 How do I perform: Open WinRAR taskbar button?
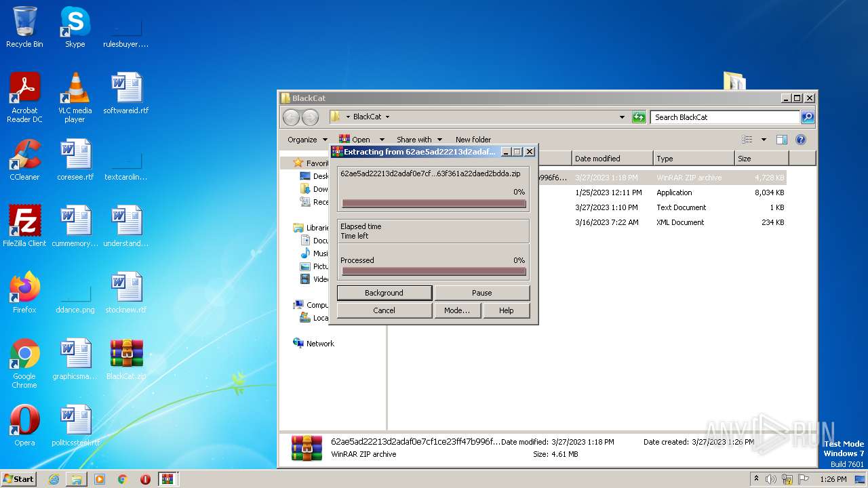(167, 479)
